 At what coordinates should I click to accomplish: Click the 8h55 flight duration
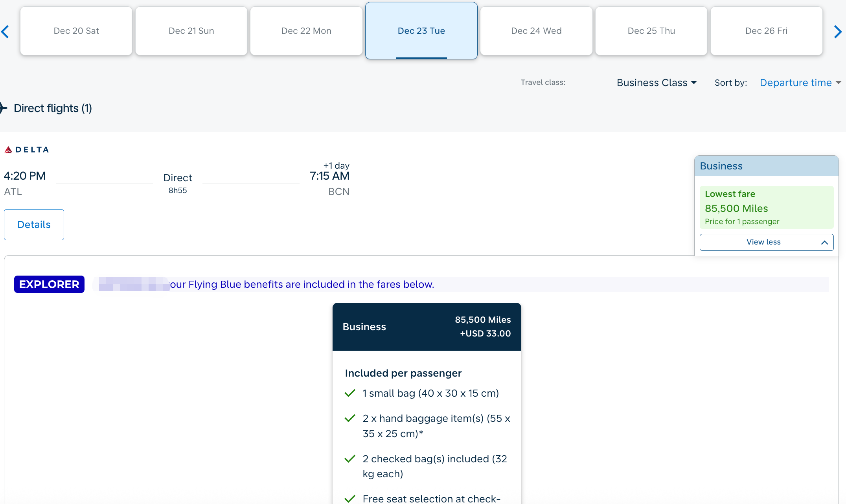coord(178,190)
